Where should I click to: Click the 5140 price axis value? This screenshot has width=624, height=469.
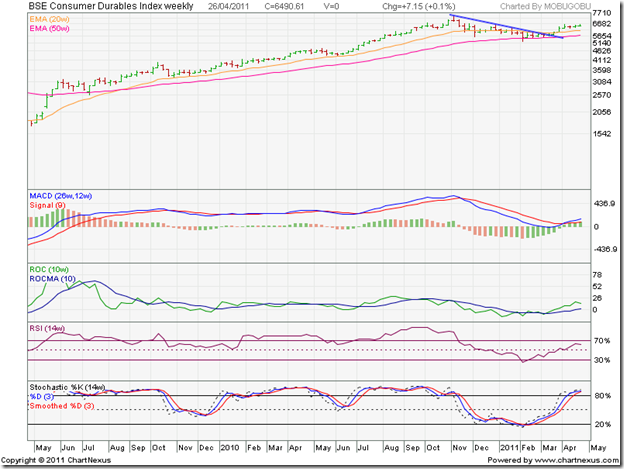point(602,43)
